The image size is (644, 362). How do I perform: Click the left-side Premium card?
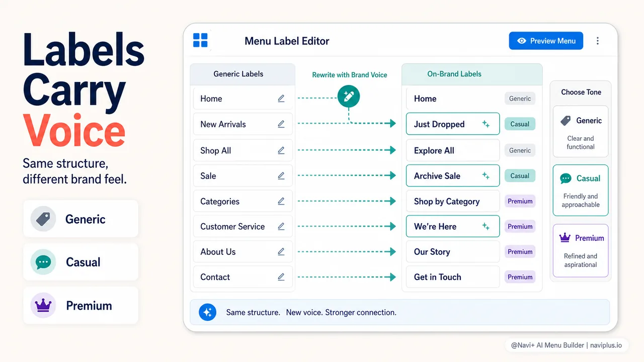coord(80,305)
